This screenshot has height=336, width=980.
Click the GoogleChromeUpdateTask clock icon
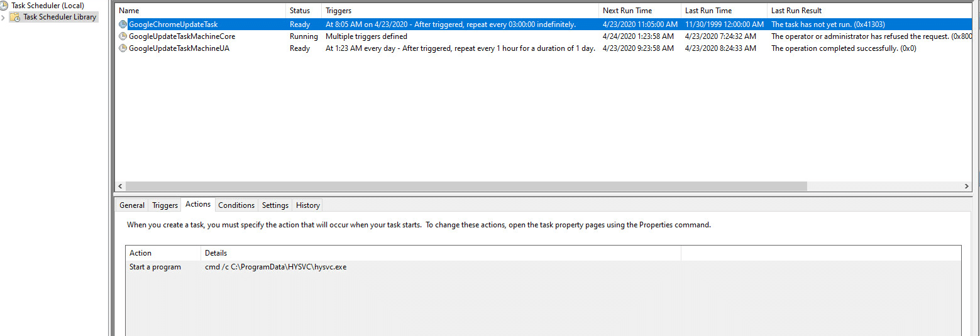pos(123,24)
